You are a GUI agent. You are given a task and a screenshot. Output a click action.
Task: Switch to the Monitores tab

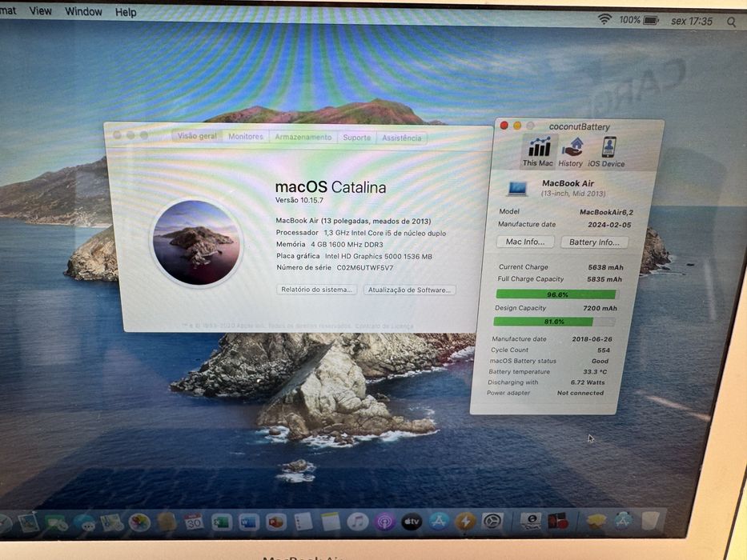[x=246, y=136]
